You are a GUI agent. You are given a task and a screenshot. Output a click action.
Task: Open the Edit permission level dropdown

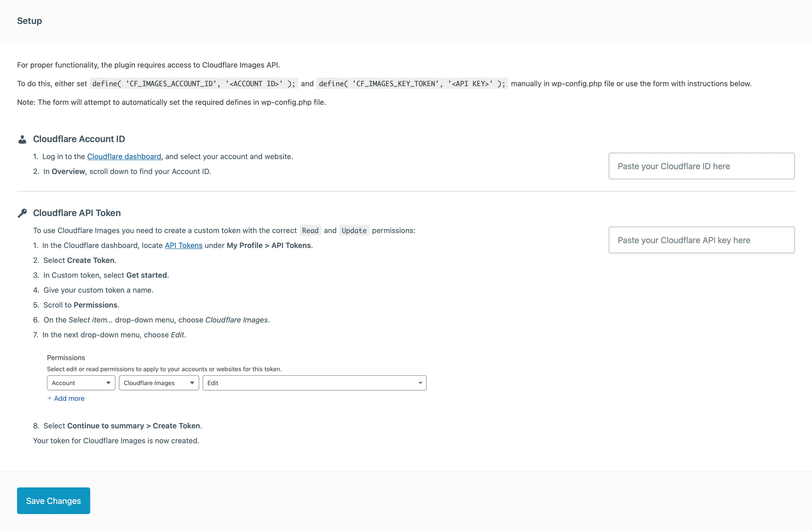[314, 383]
